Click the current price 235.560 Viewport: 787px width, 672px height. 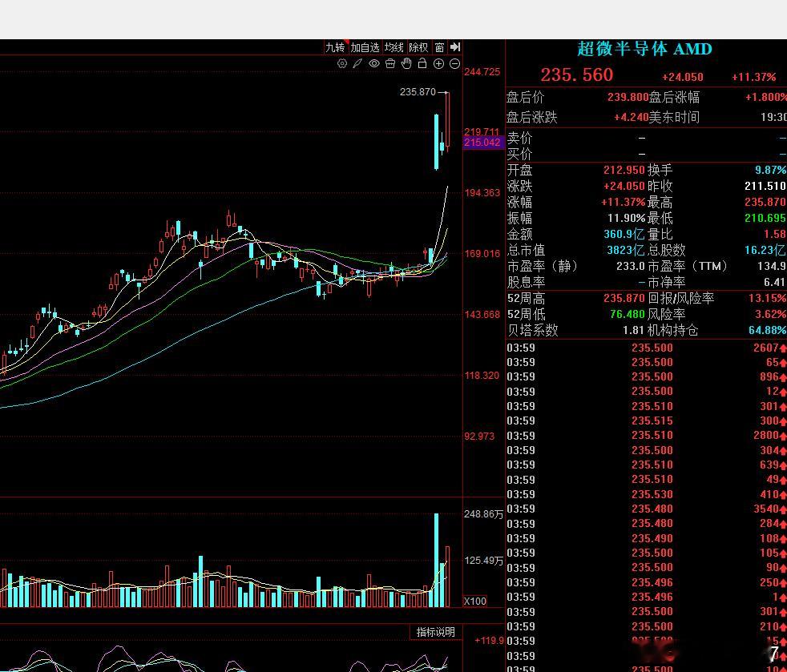[577, 75]
